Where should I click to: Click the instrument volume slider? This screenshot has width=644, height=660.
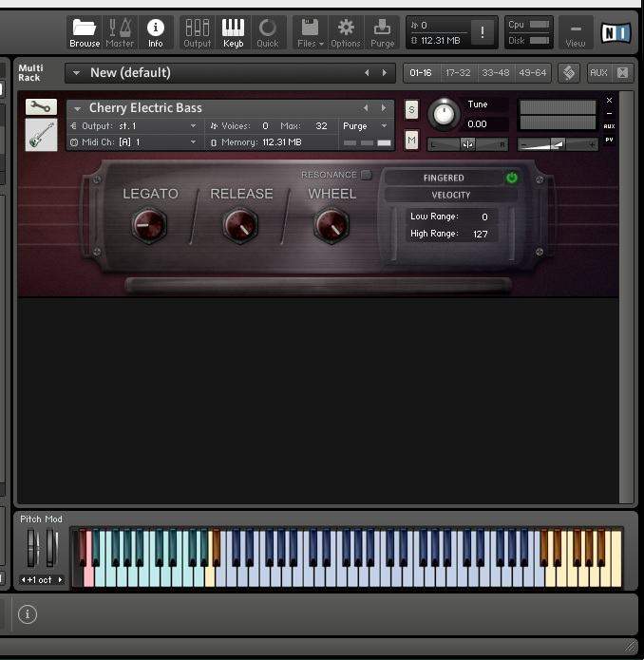[x=558, y=144]
